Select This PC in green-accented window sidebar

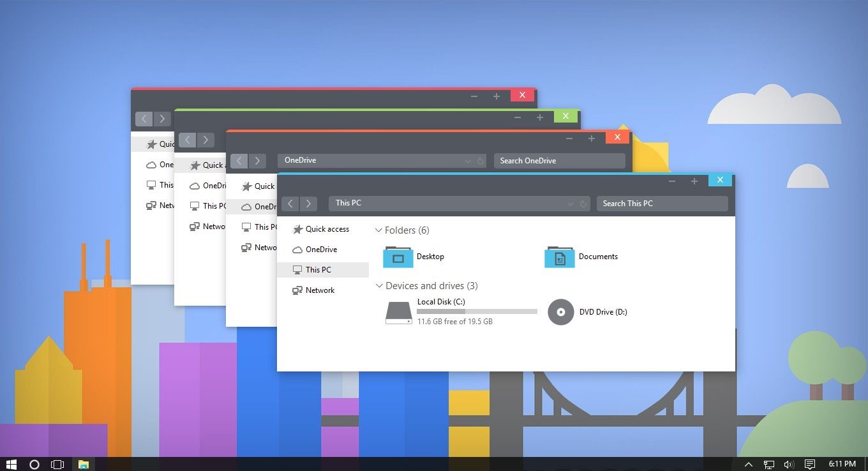pos(200,206)
